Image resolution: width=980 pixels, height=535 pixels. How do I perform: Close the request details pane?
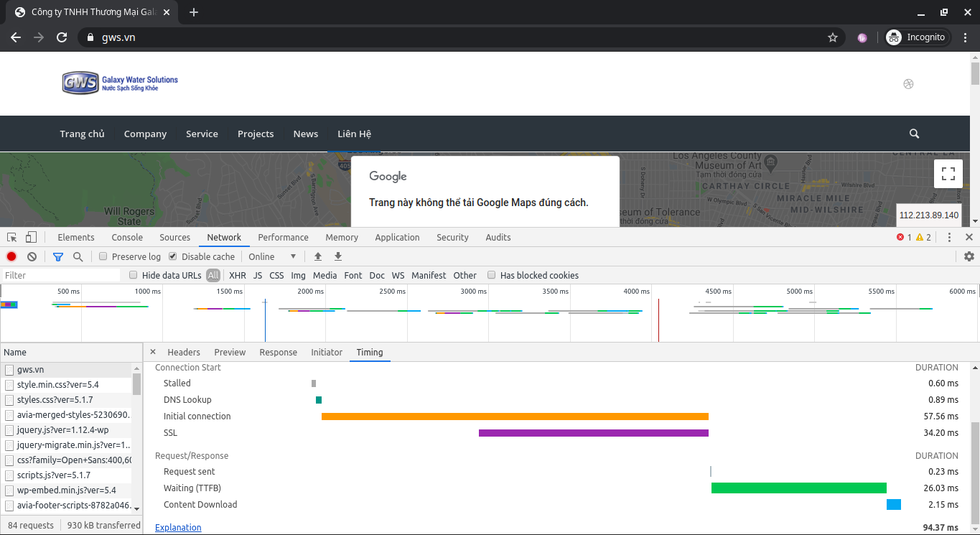point(153,352)
